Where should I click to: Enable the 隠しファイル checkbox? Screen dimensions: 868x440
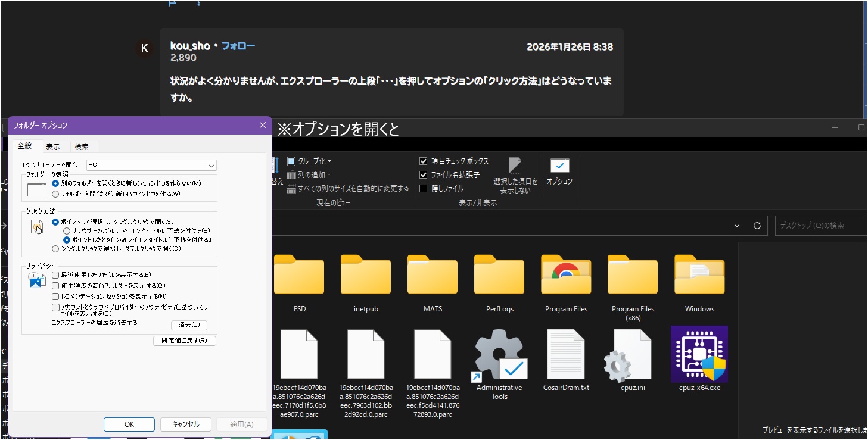[424, 188]
